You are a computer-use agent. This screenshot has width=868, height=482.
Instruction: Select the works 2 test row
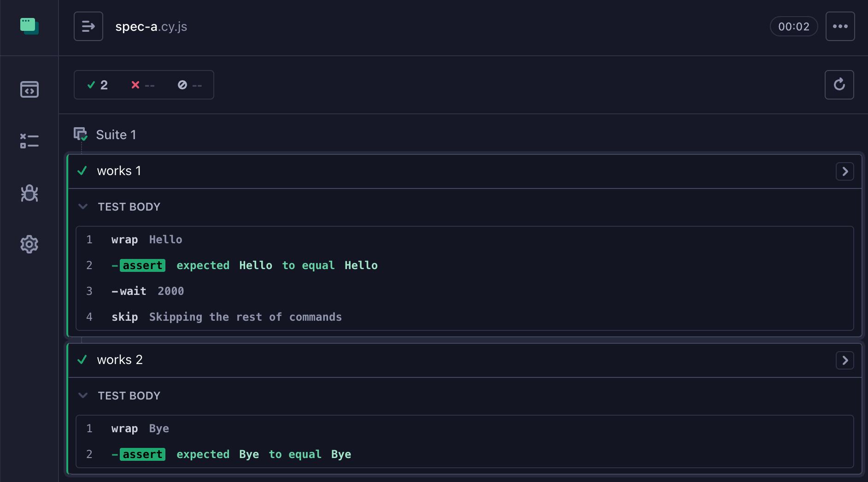click(x=464, y=360)
